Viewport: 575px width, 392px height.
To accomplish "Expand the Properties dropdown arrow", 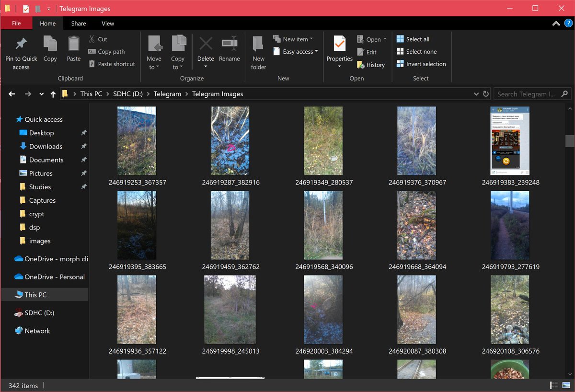I will point(340,66).
